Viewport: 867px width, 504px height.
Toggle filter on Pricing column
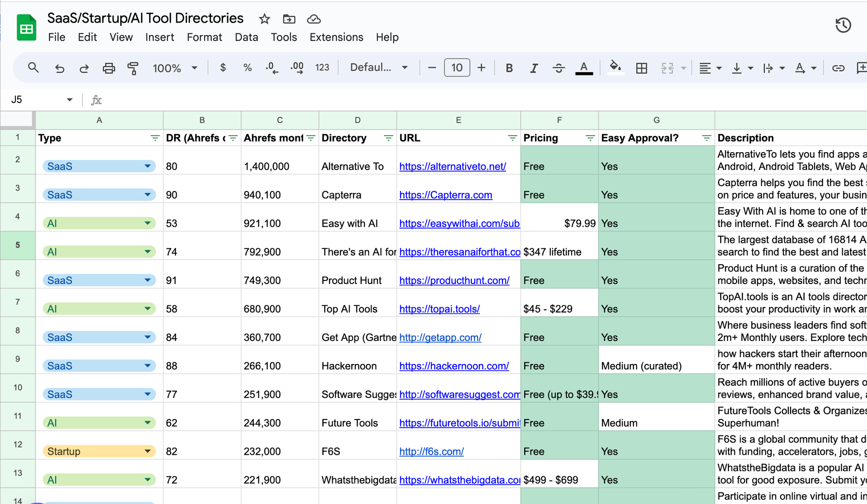[x=590, y=138]
